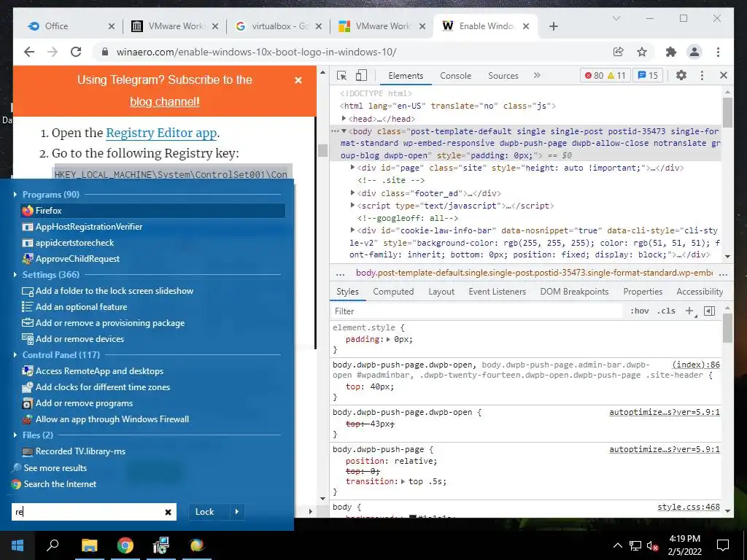Close the DevTools panel
This screenshot has height=560, width=747.
(x=723, y=75)
